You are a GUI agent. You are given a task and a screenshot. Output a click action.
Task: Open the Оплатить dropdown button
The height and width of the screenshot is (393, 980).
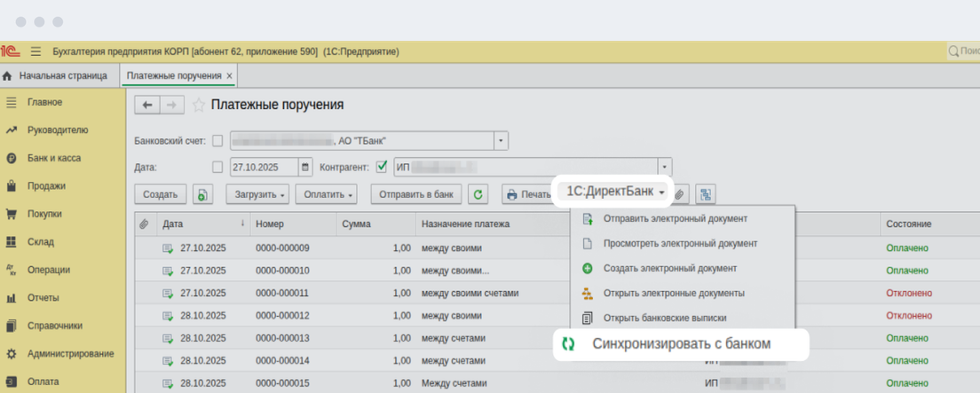click(x=324, y=193)
